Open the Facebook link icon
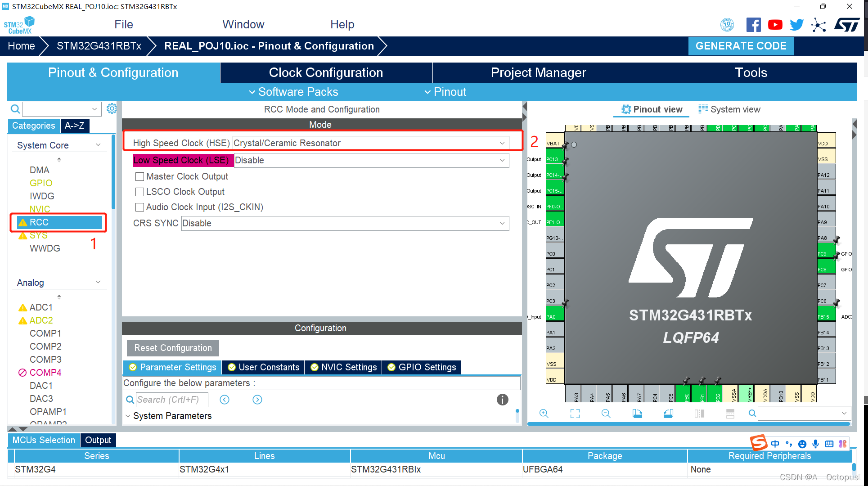Screen dimensions: 868x486 click(753, 25)
